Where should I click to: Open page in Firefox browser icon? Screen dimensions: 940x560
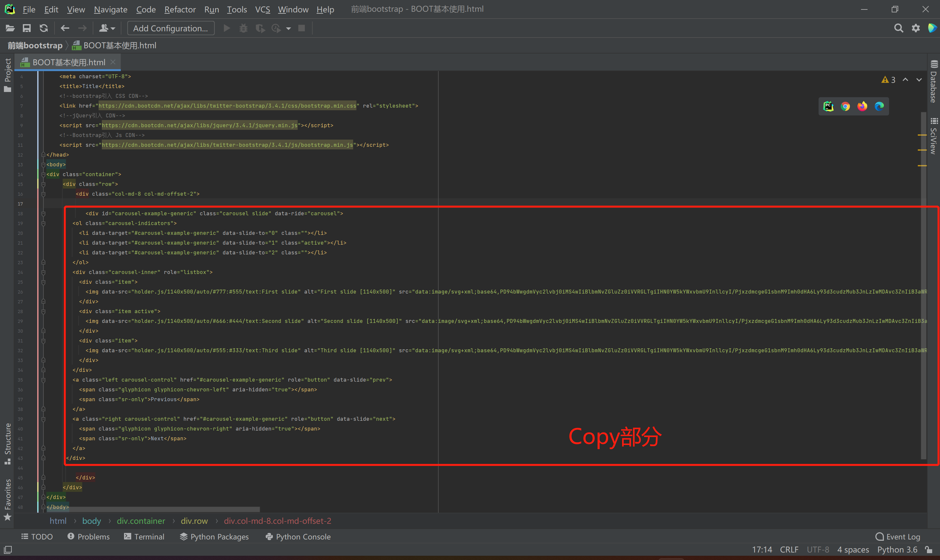tap(862, 106)
